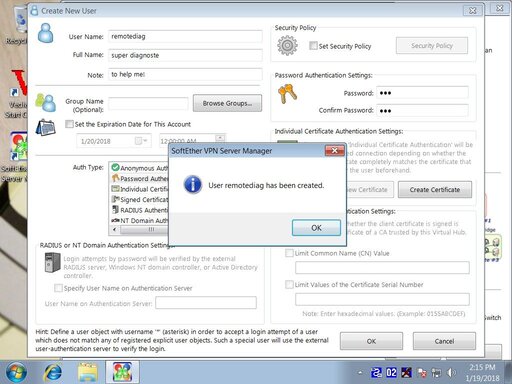
Task: Click the Confirm Password field
Action: (x=422, y=110)
